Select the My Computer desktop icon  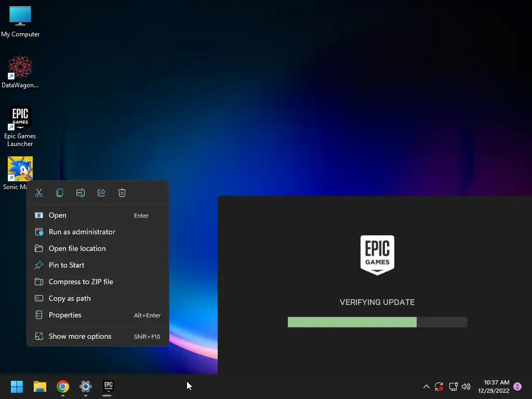[x=20, y=22]
